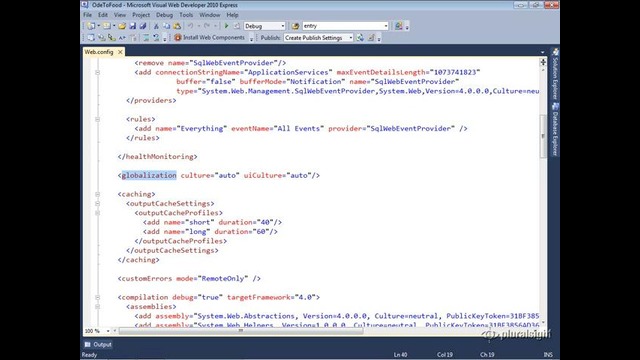
Task: Click the publish settings icon right of Publish Web
Action: 371,38
